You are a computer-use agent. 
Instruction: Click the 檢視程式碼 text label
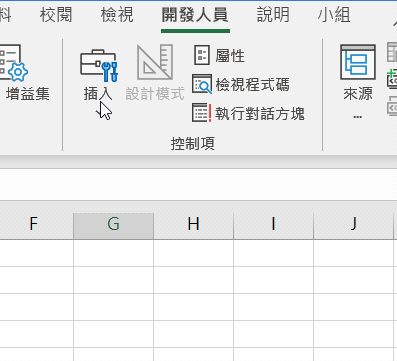[252, 84]
